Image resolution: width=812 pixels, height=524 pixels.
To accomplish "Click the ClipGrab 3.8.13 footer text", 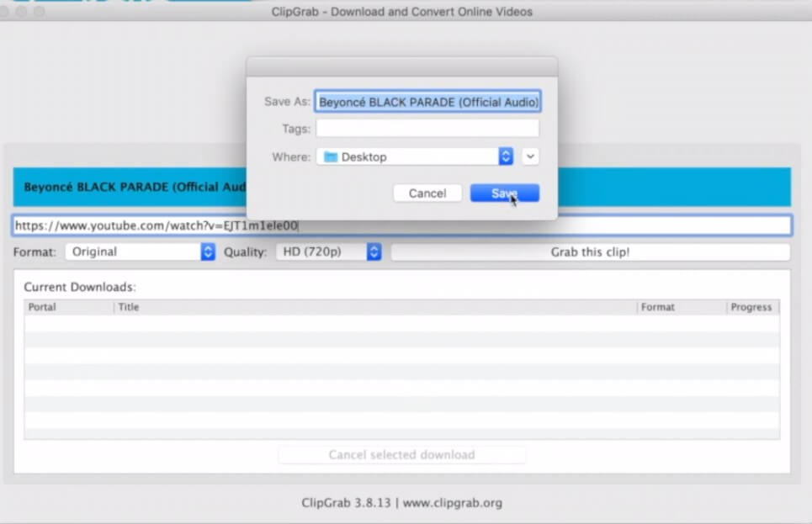I will (402, 503).
